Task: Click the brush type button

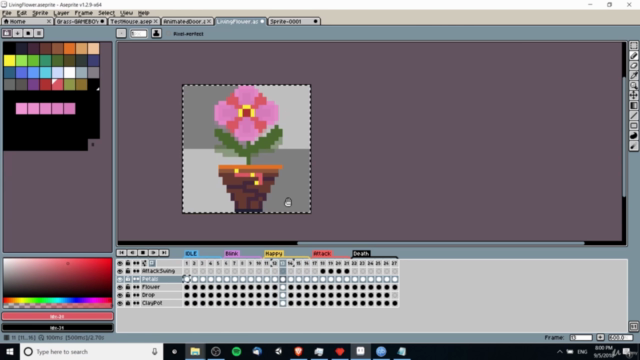Action: click(x=121, y=33)
